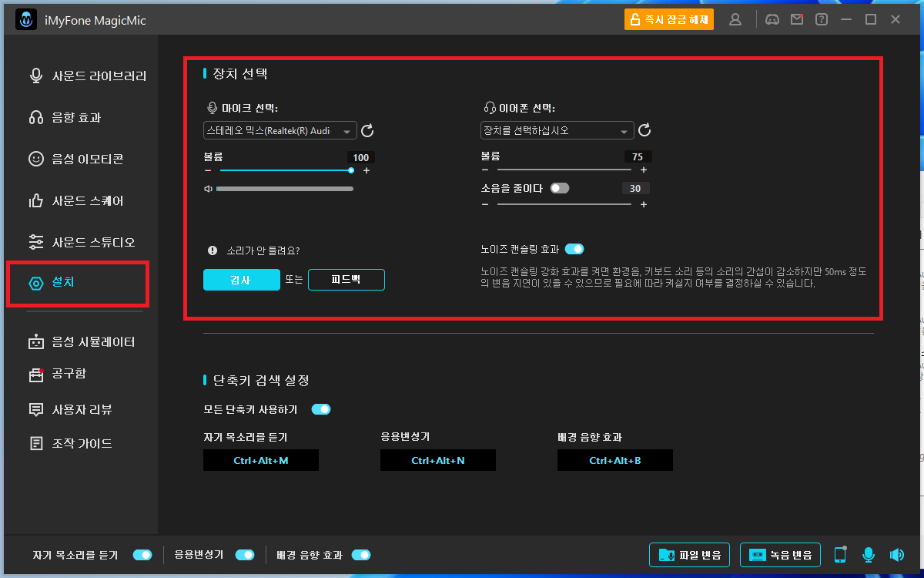This screenshot has height=578, width=924.
Task: Select the phone connection icon at bottom right
Action: (x=840, y=554)
